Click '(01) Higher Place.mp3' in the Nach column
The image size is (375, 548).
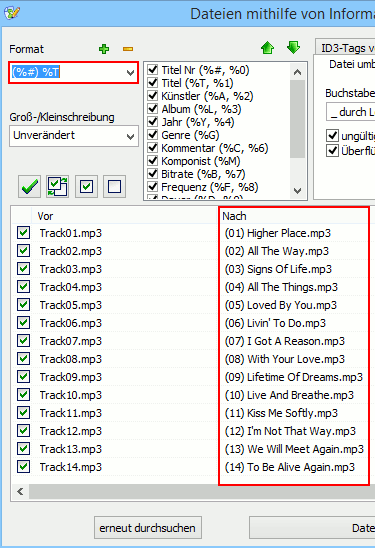[277, 233]
